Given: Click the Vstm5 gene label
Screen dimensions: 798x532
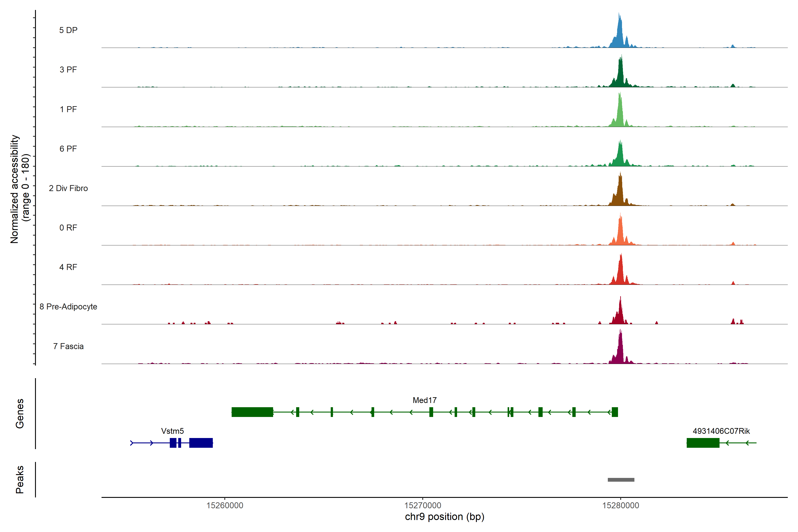Looking at the screenshot, I should coord(172,431).
